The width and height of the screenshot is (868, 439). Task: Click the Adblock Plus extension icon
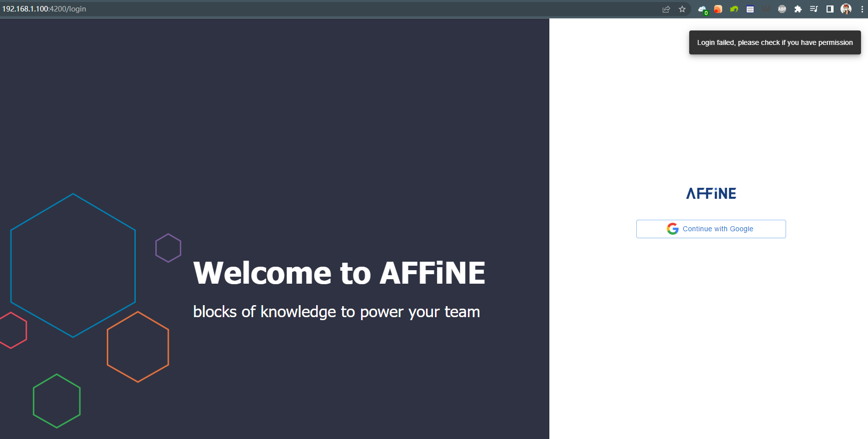tap(782, 9)
